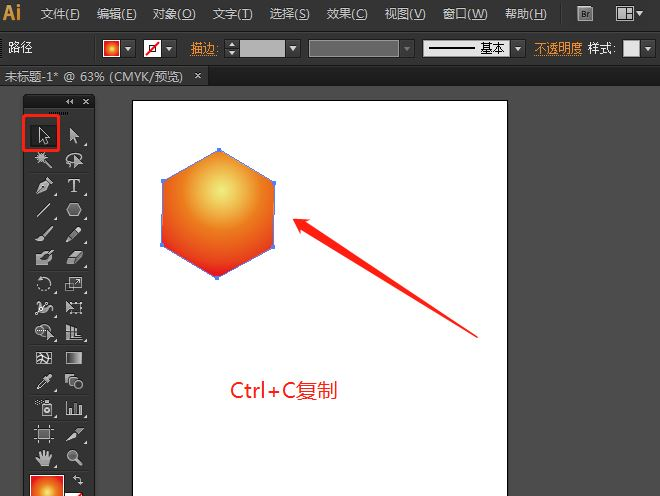Open the 编辑(E) menu
Viewport: 660px width, 496px height.
[117, 14]
